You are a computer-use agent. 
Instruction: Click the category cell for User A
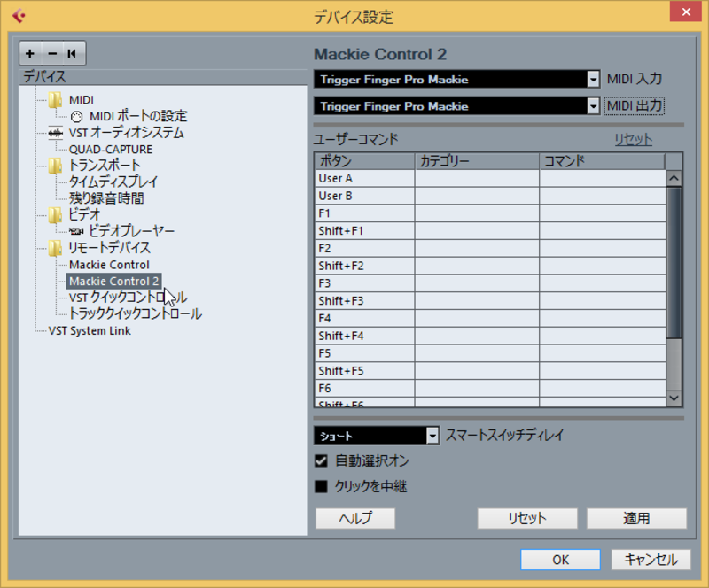click(x=477, y=179)
